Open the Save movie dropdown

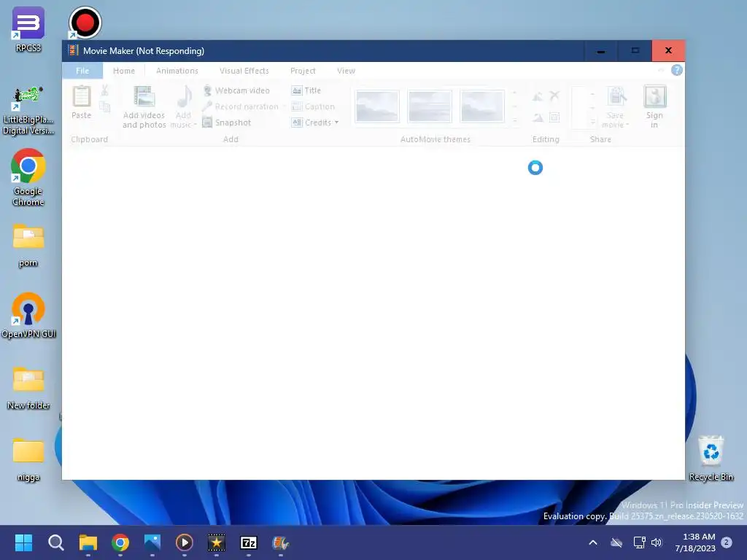point(616,107)
